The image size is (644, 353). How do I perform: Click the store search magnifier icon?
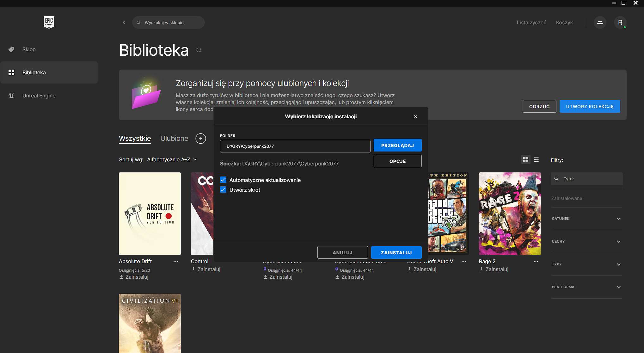(138, 22)
